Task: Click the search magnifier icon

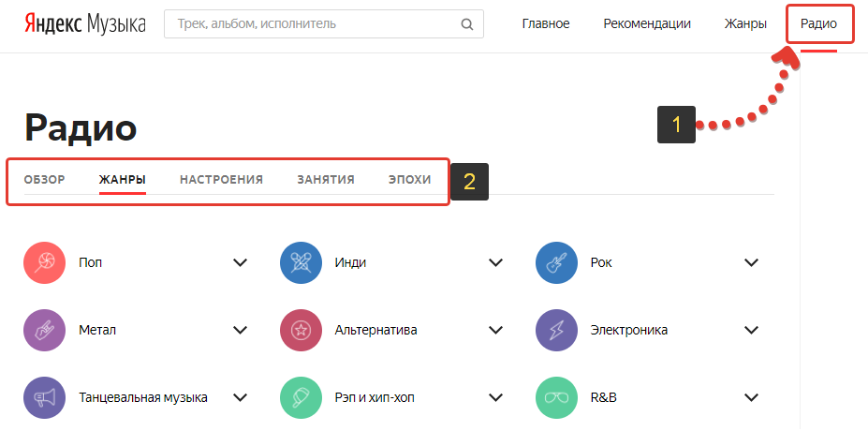Action: pyautogui.click(x=467, y=24)
